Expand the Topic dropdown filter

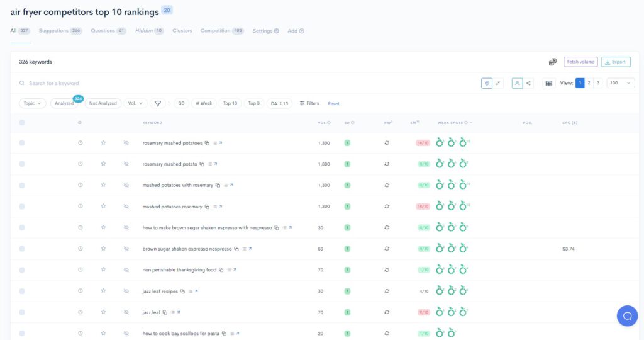(x=32, y=103)
